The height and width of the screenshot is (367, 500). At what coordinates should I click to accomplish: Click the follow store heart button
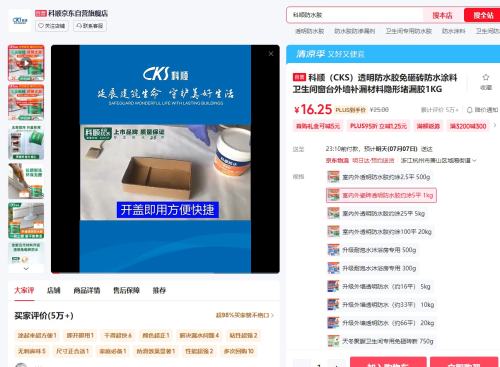52,26
